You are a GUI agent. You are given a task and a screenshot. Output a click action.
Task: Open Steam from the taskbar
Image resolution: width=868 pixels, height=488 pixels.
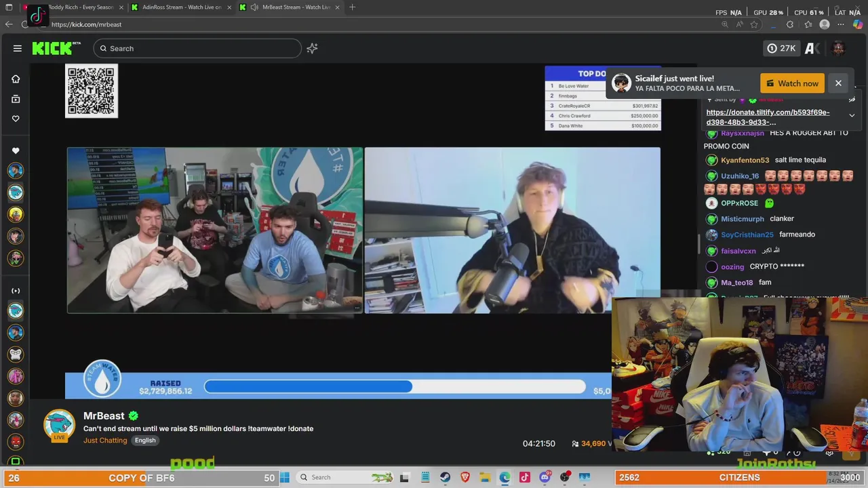(446, 477)
